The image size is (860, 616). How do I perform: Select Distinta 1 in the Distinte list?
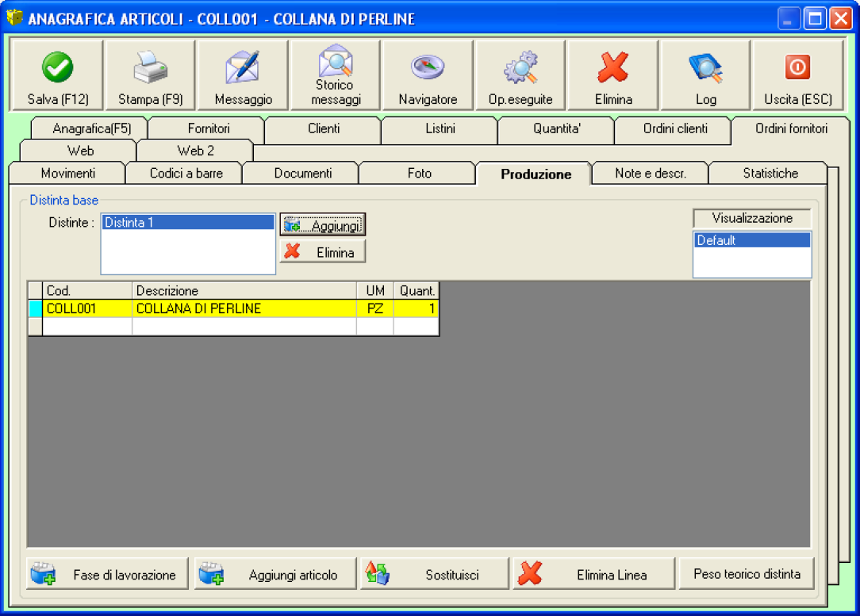188,224
